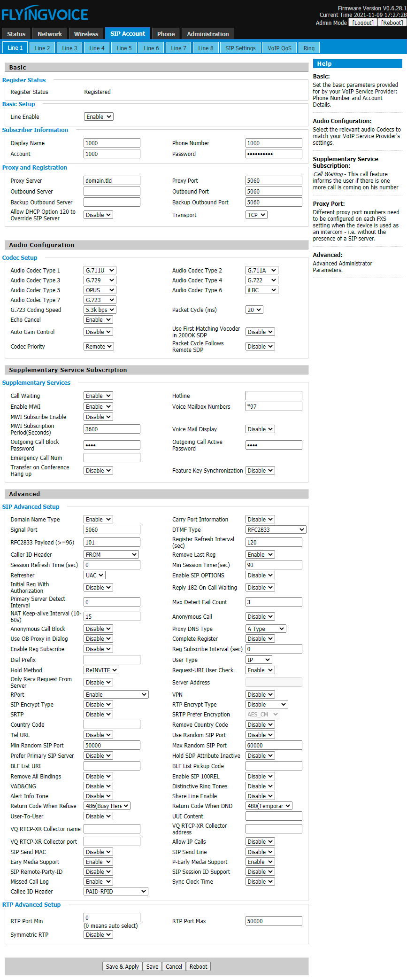Open the Audio Codec Type 1 dropdown
The height and width of the screenshot is (980, 407).
pyautogui.click(x=100, y=270)
